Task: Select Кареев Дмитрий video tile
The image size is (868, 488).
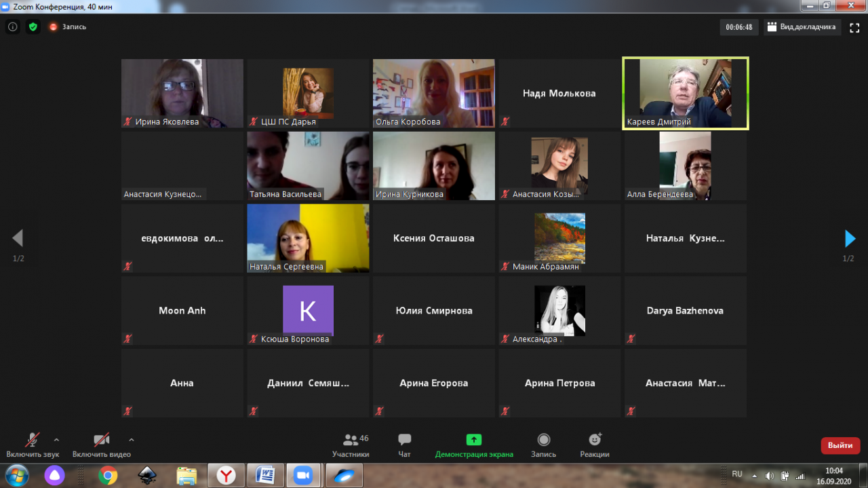Action: 686,93
